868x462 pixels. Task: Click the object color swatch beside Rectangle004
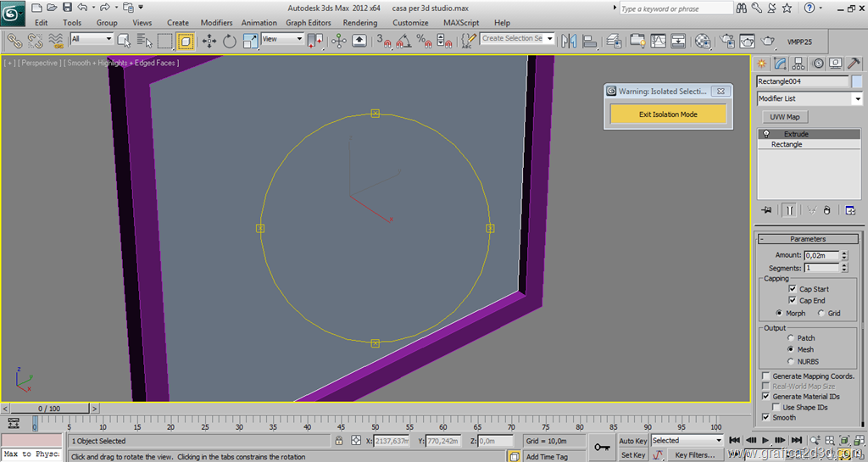[857, 81]
